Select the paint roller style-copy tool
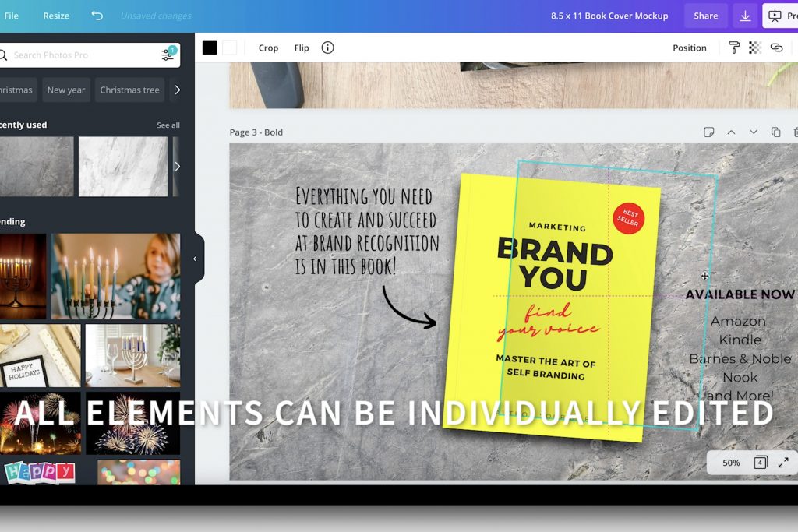 (x=733, y=48)
